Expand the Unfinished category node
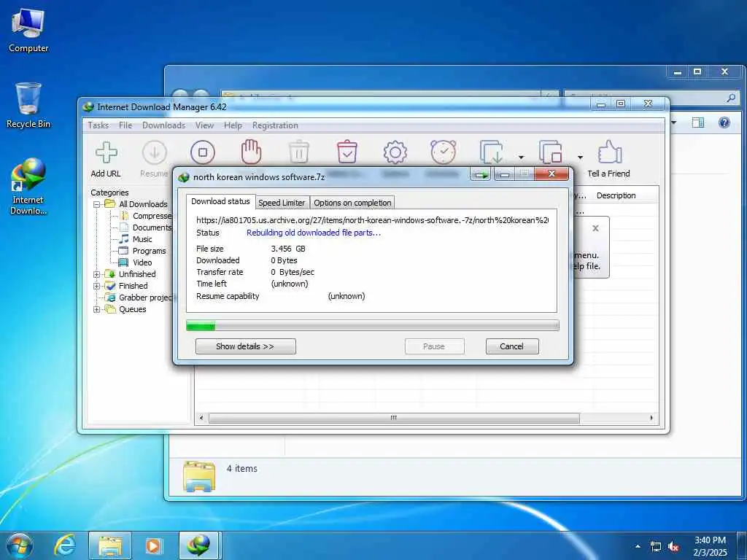747x560 pixels. click(x=97, y=274)
